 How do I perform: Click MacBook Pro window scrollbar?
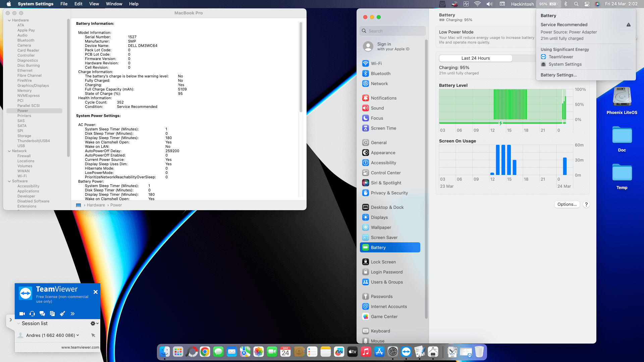point(301,67)
